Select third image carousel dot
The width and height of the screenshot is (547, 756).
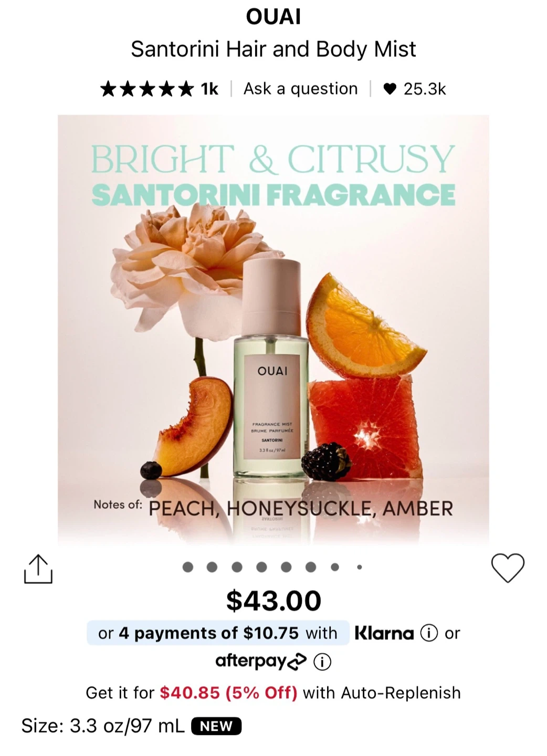[x=237, y=567]
